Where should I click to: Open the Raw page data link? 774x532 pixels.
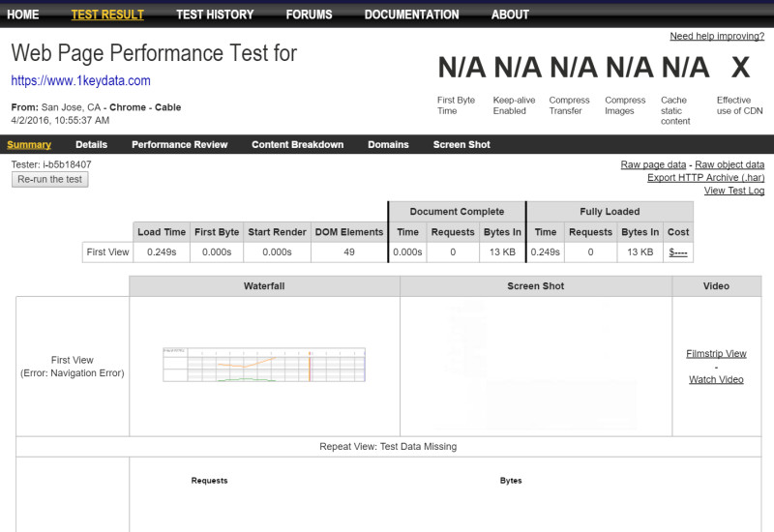[x=653, y=164]
